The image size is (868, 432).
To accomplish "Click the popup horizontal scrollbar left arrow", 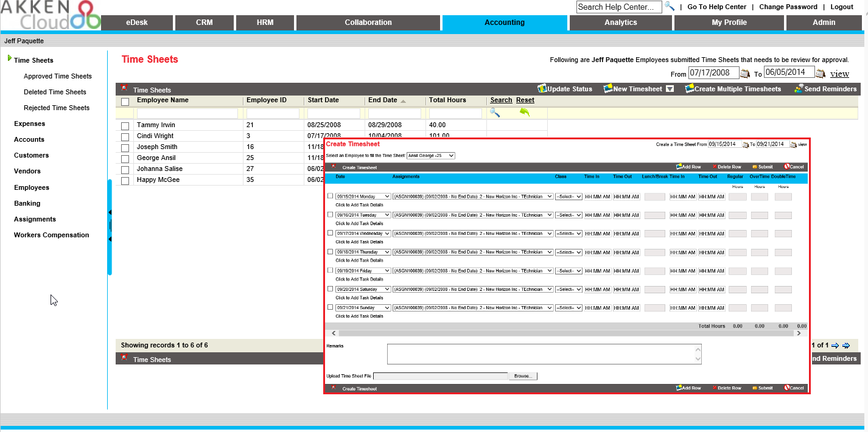I will click(334, 333).
